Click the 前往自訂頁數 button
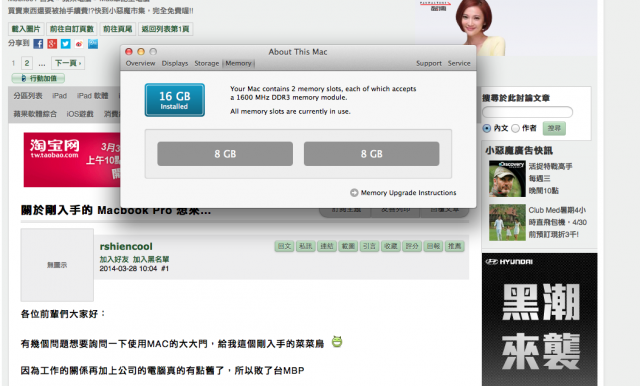This screenshot has height=386, width=640. click(72, 29)
